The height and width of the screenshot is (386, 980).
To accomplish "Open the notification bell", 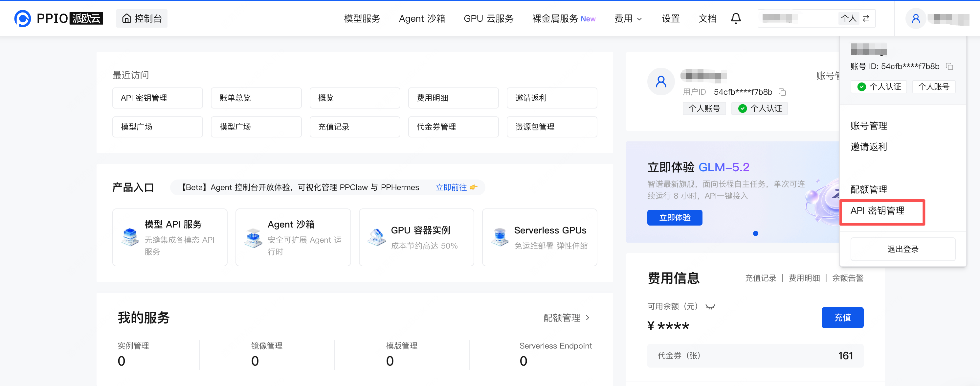I will point(736,18).
